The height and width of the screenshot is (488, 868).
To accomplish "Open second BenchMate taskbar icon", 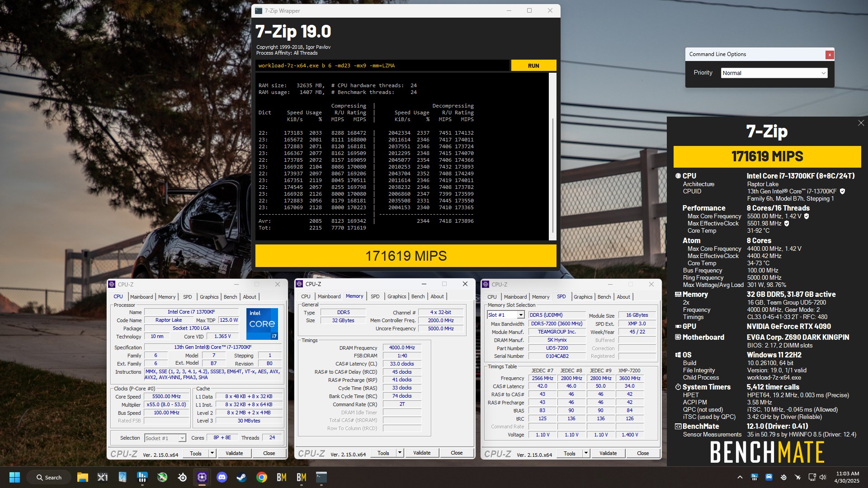I will (302, 477).
